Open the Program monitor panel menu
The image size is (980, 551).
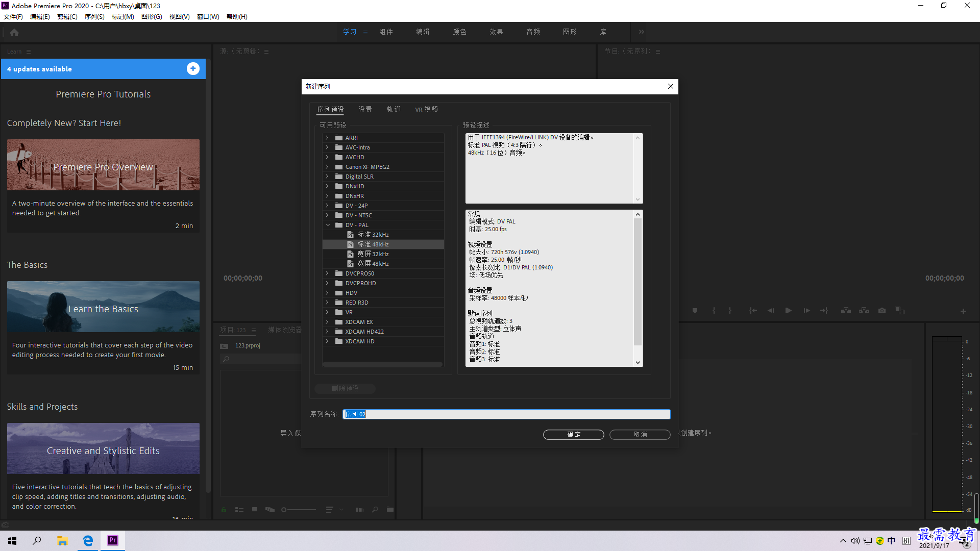658,52
